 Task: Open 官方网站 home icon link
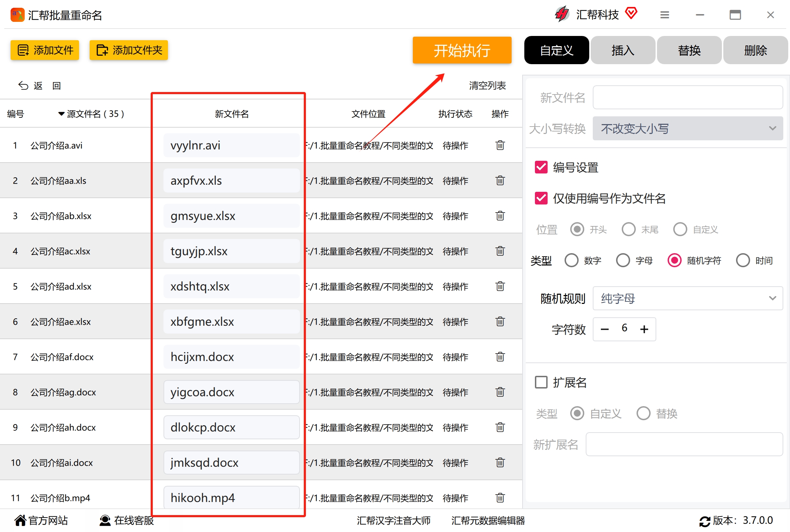pos(20,520)
